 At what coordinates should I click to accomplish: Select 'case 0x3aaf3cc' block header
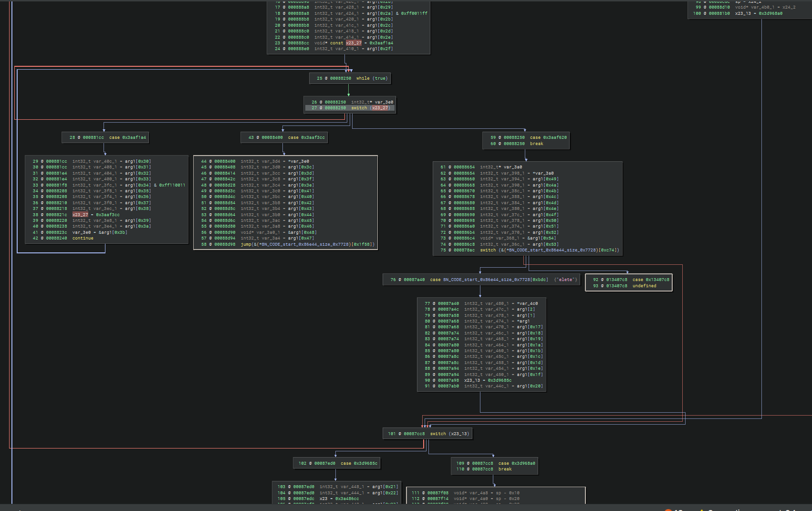pyautogui.click(x=306, y=137)
